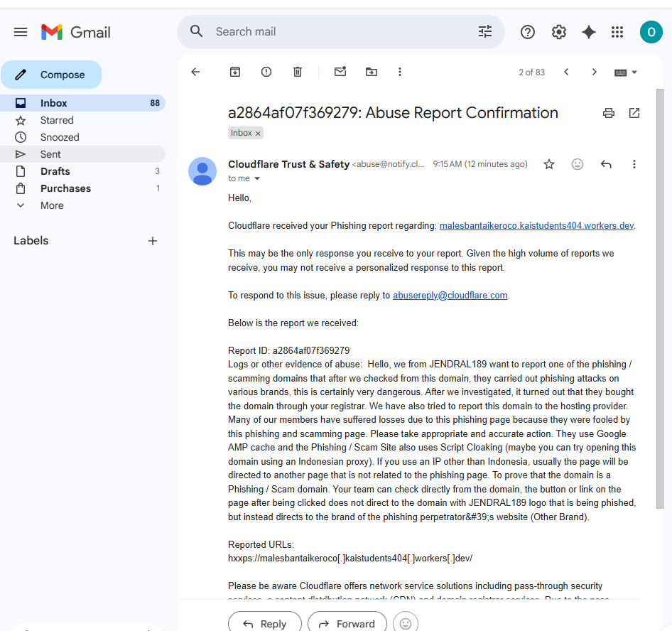The width and height of the screenshot is (672, 631).
Task: Open malesbantaikeroco.kaistudents404.workers.dev link
Action: click(x=536, y=226)
